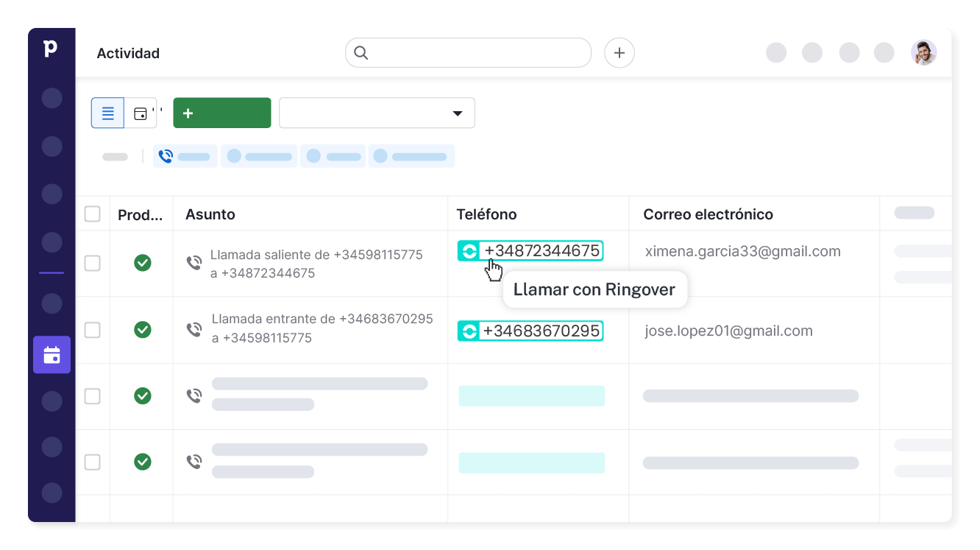Check the second activity row checkbox
980x550 pixels.
(93, 330)
